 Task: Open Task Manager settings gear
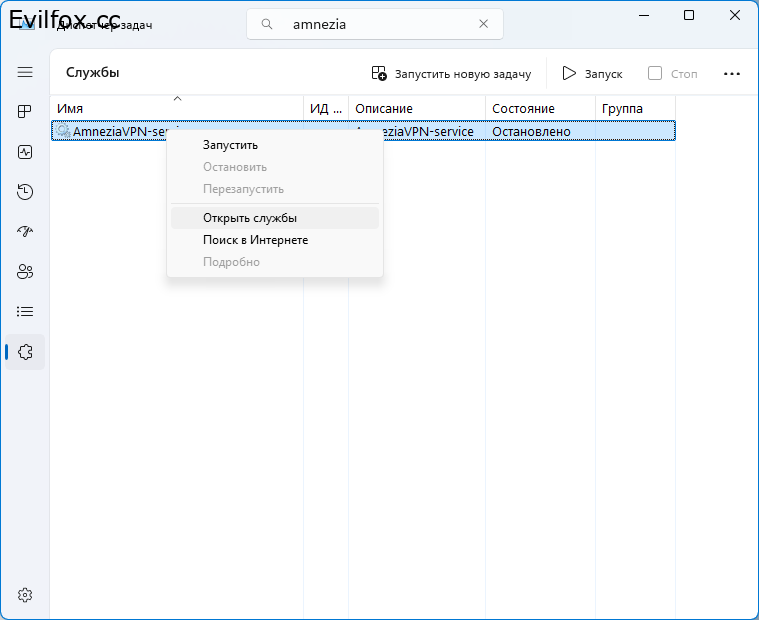[x=25, y=595]
